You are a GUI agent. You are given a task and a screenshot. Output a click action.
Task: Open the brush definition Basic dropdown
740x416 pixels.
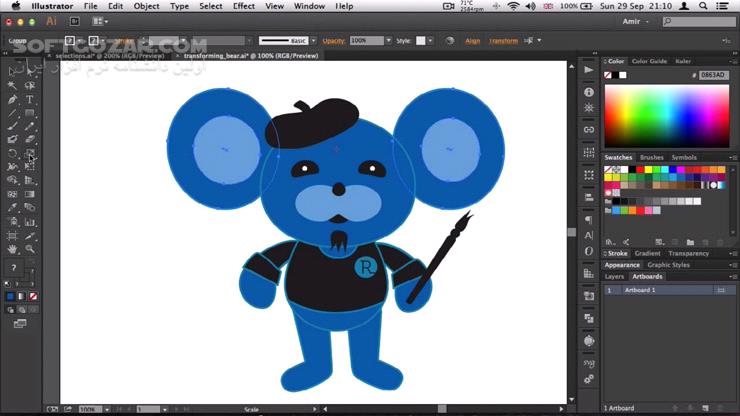pos(313,41)
